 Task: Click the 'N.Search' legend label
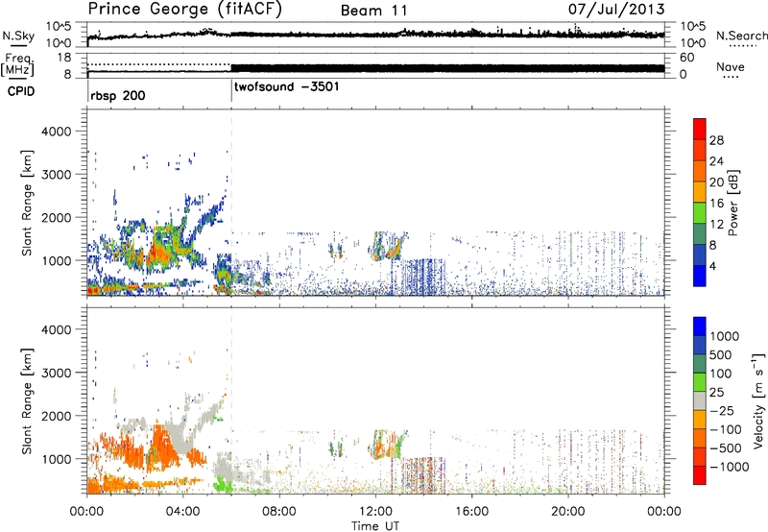click(741, 36)
